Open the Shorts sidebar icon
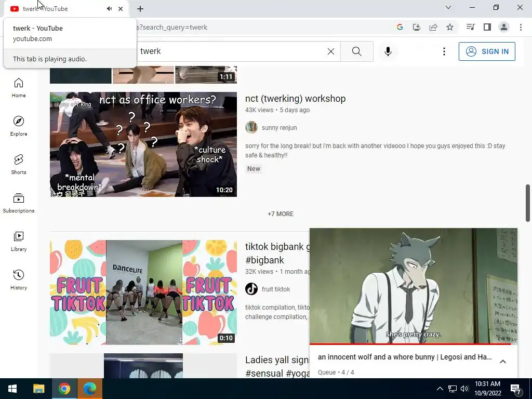Image resolution: width=532 pixels, height=399 pixels. [x=19, y=165]
